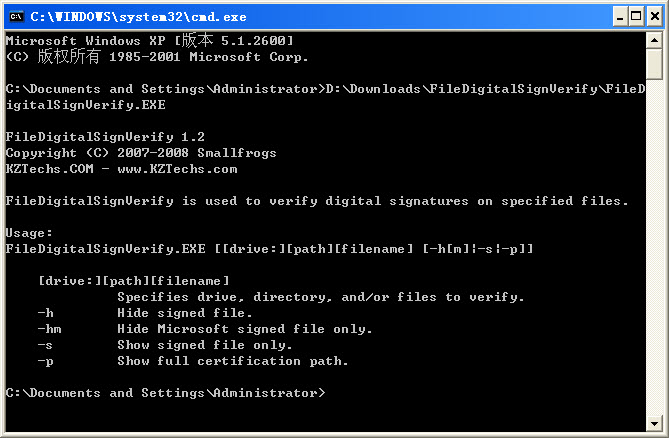Click the "-s" show signed file option
Screen dimensions: 669x438
coord(172,345)
